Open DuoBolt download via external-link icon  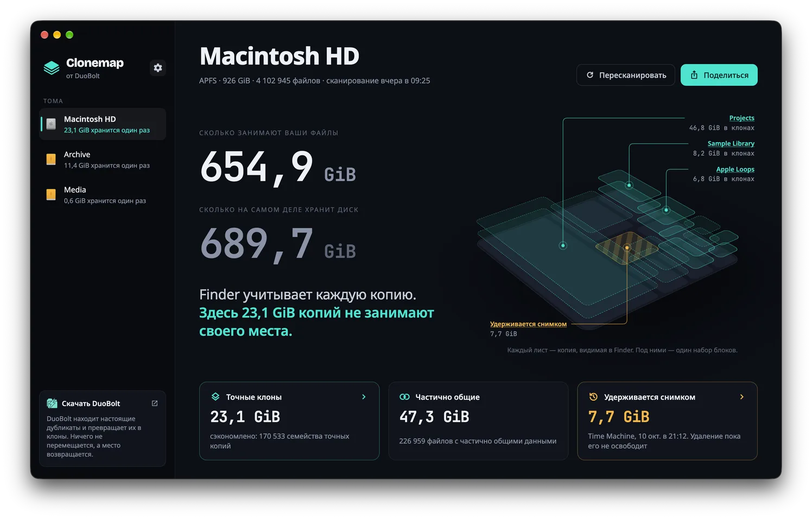pyautogui.click(x=155, y=403)
